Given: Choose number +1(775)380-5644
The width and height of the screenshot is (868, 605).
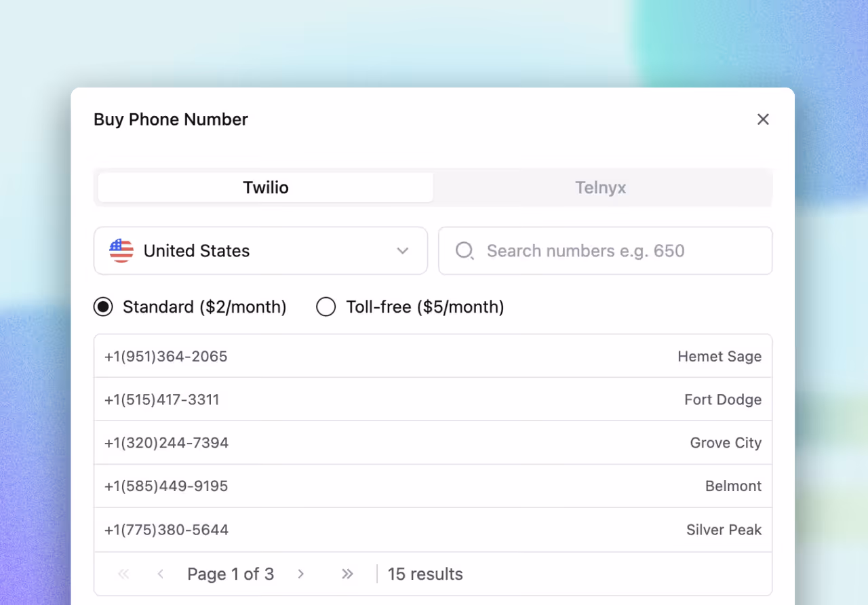Looking at the screenshot, I should tap(433, 530).
